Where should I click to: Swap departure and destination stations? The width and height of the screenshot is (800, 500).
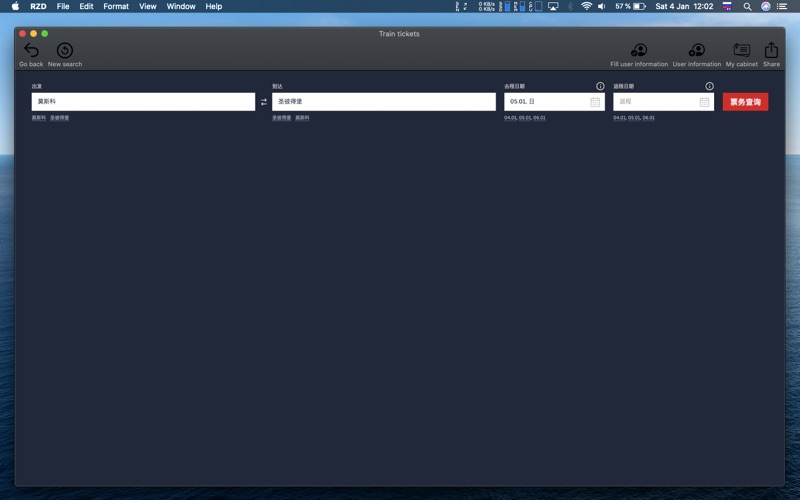[x=264, y=102]
